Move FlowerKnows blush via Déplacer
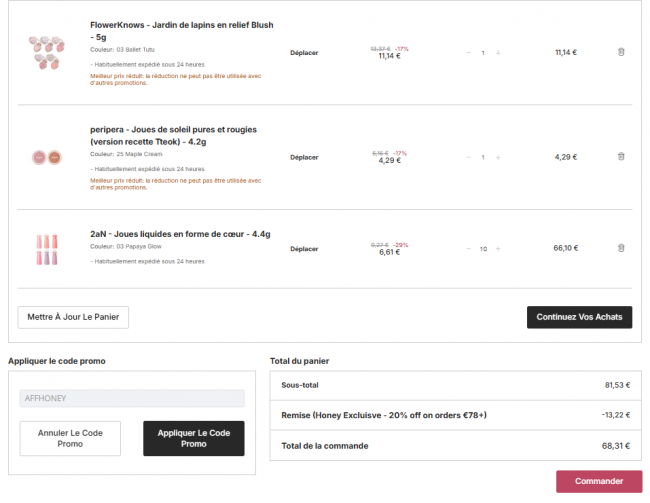The height and width of the screenshot is (503, 650). (x=304, y=53)
